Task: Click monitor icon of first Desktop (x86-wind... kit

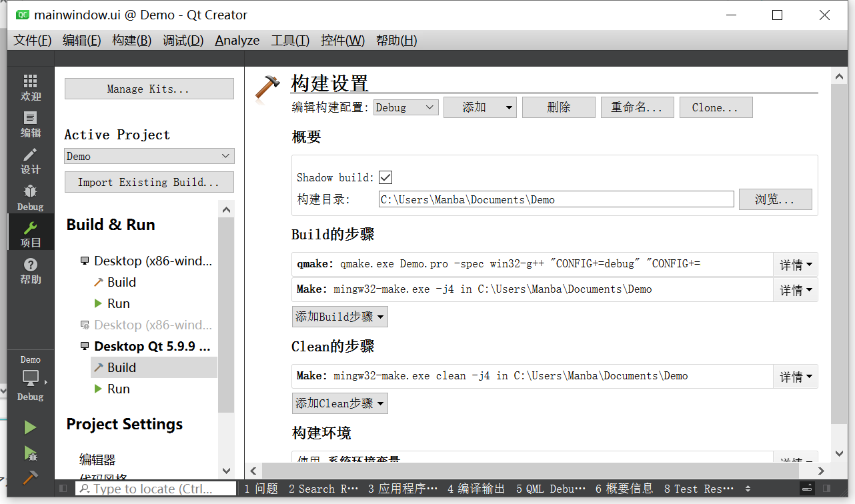Action: [85, 261]
